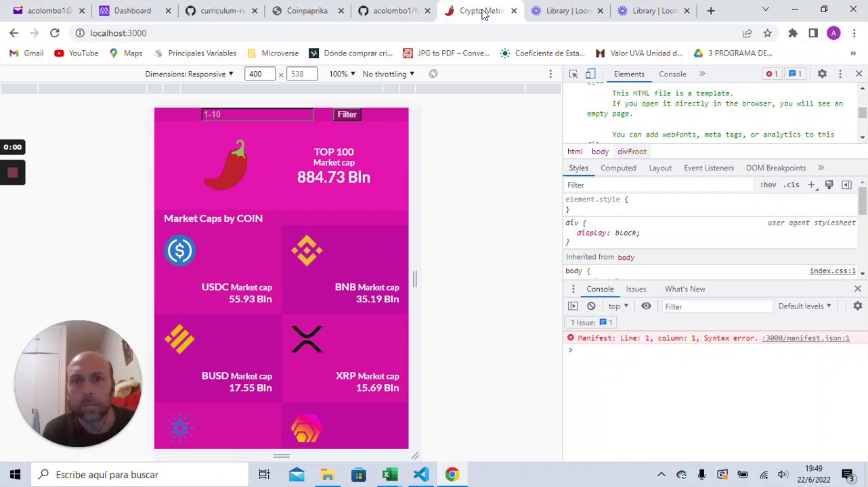Select the div#root breadcrumb
Viewport: 868px width, 487px height.
[x=632, y=152]
